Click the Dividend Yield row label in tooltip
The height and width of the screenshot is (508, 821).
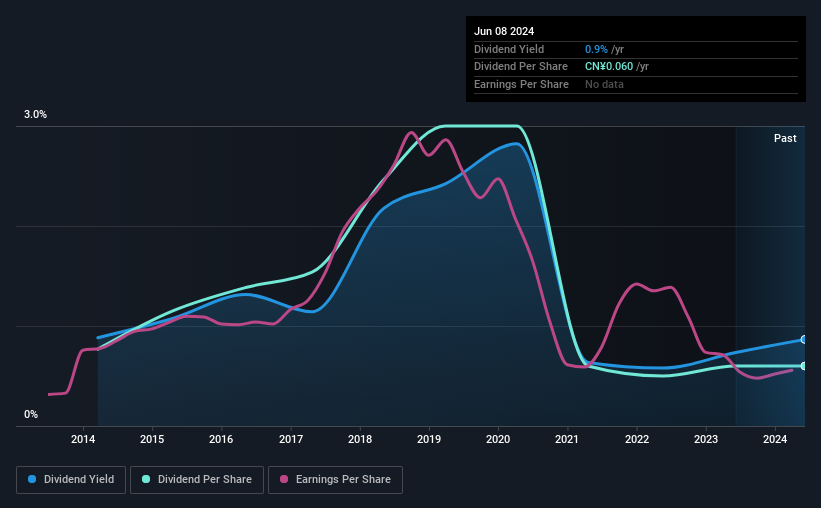point(509,49)
